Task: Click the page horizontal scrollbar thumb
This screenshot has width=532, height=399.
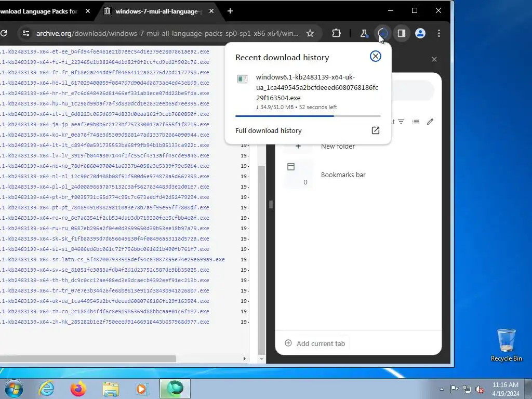Action: [88, 358]
